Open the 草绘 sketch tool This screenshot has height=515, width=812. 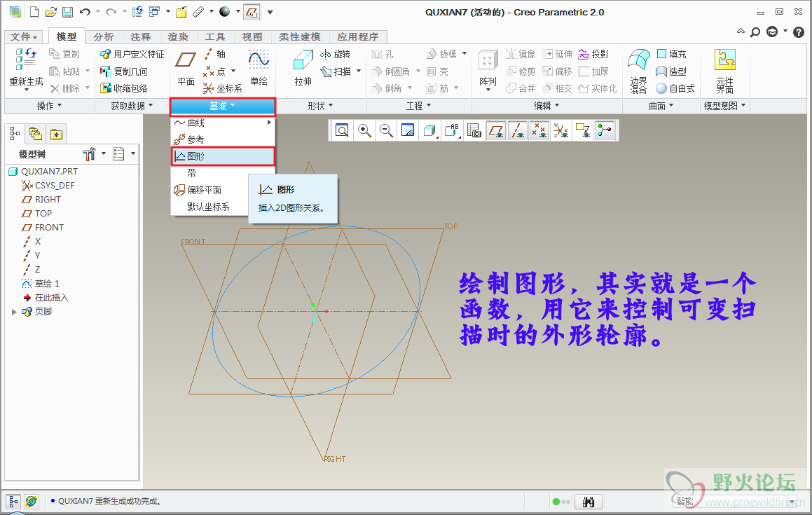tap(259, 68)
